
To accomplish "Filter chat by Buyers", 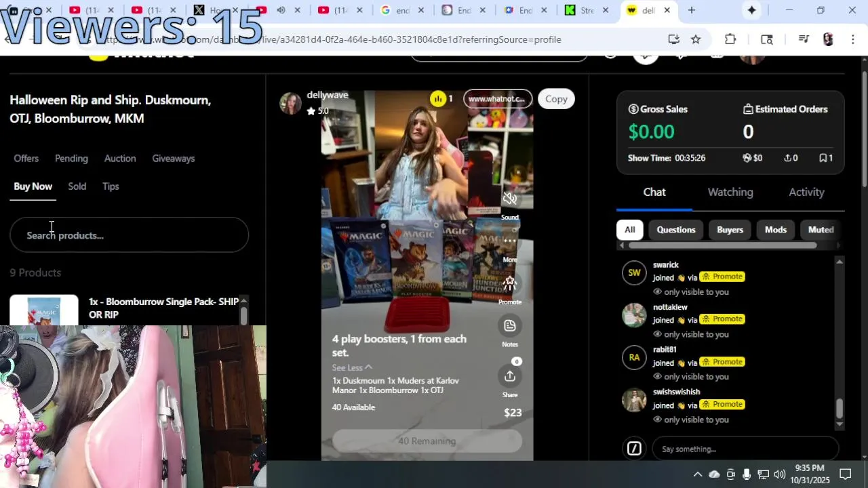I will point(730,230).
